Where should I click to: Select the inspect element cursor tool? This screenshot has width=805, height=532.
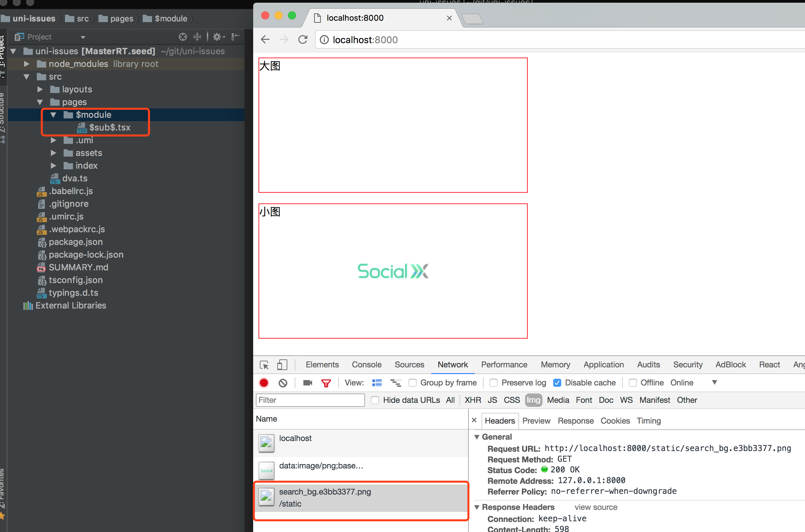click(x=264, y=364)
